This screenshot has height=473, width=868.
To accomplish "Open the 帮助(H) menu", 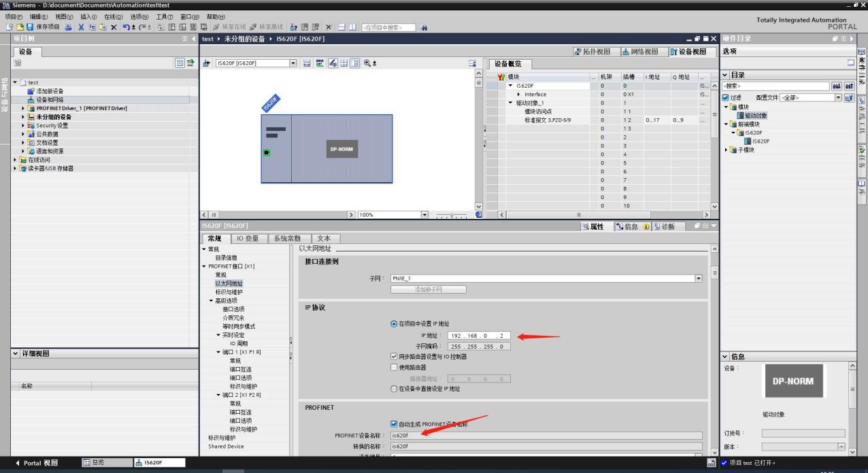I will [x=216, y=16].
